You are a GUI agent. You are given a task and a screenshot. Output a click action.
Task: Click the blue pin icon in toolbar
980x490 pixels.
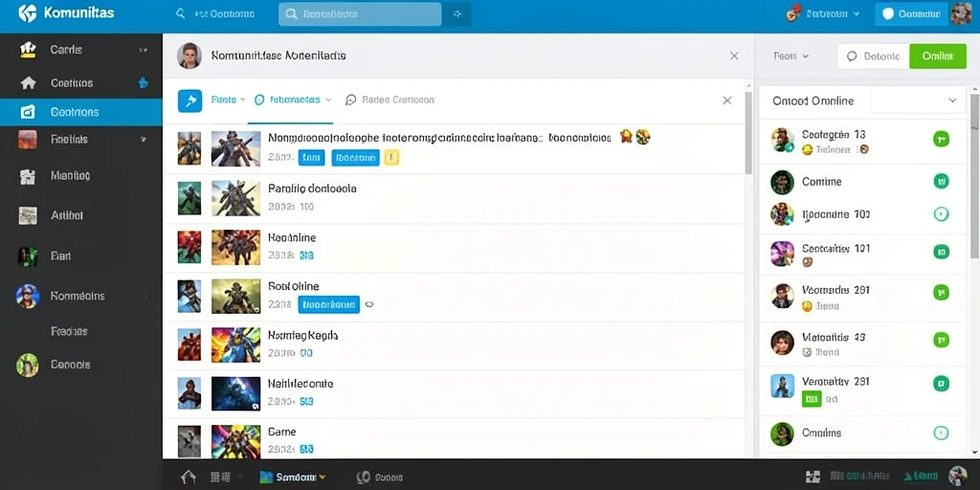click(190, 100)
